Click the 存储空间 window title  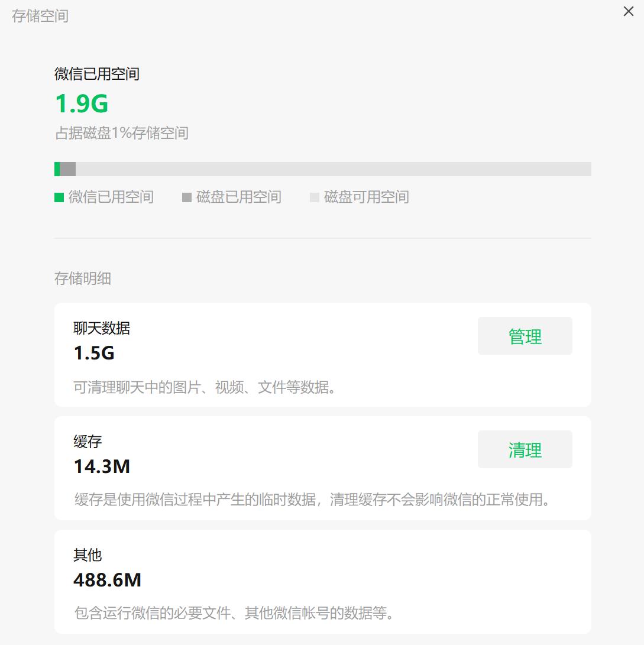click(x=40, y=16)
